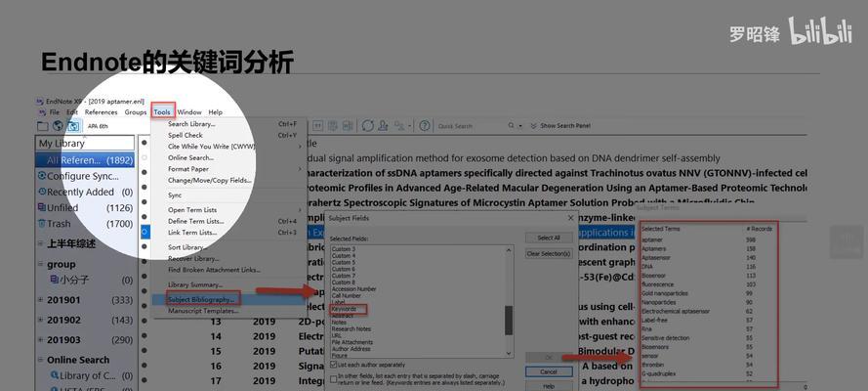Click the Share Library person icon
Screen dimensions: 868x391
click(x=383, y=126)
